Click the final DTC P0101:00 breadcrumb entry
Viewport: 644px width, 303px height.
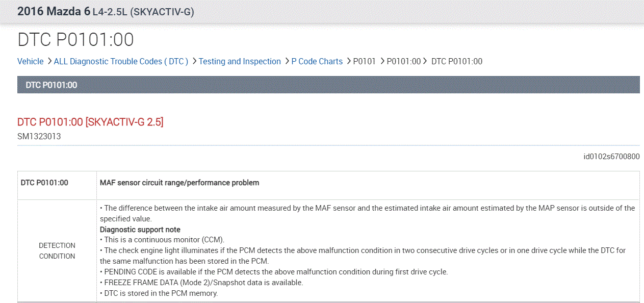click(x=456, y=61)
